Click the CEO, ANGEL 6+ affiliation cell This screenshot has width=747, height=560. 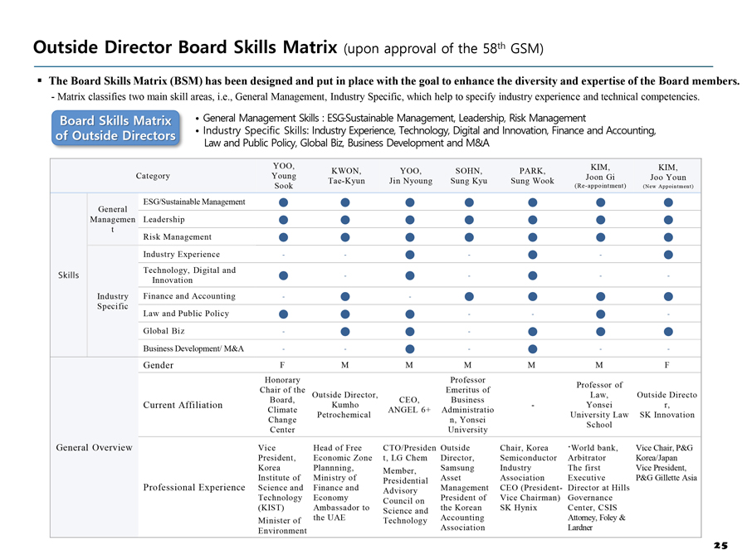click(x=409, y=405)
